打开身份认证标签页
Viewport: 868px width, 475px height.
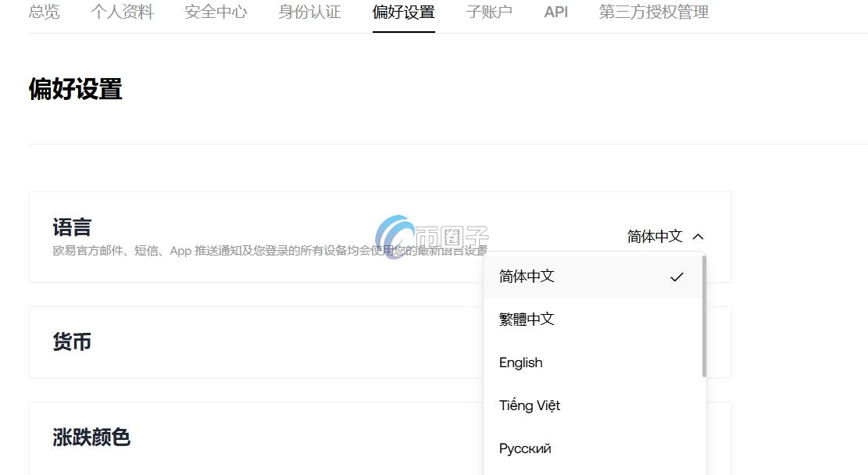[309, 12]
